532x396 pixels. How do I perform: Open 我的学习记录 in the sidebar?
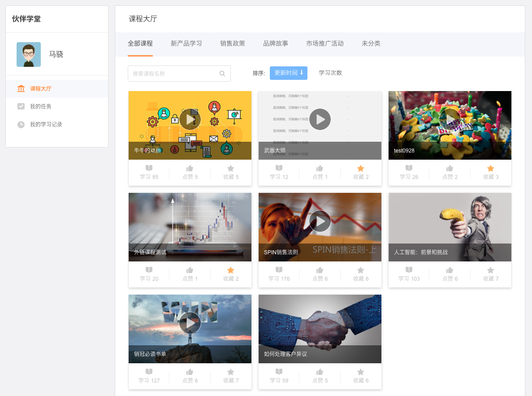click(x=57, y=124)
